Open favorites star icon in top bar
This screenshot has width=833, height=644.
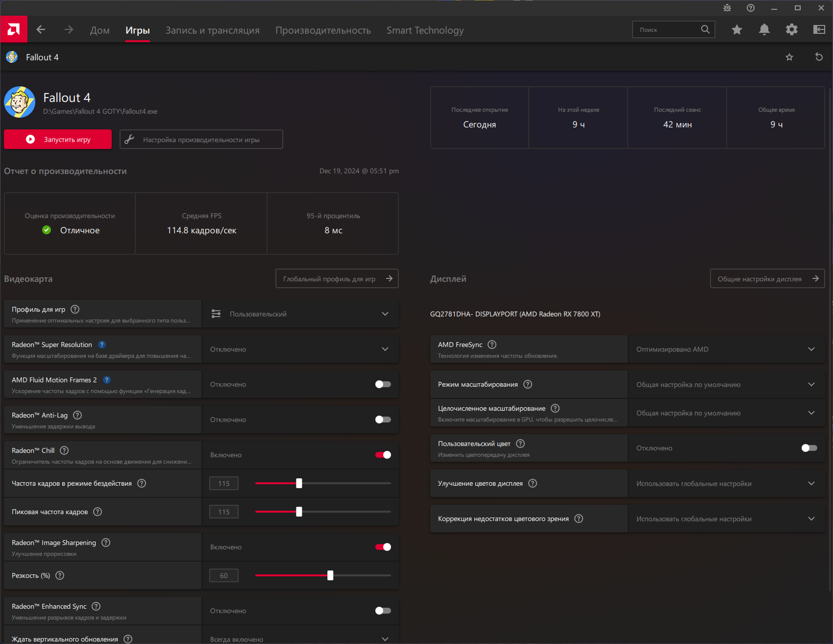(x=736, y=30)
